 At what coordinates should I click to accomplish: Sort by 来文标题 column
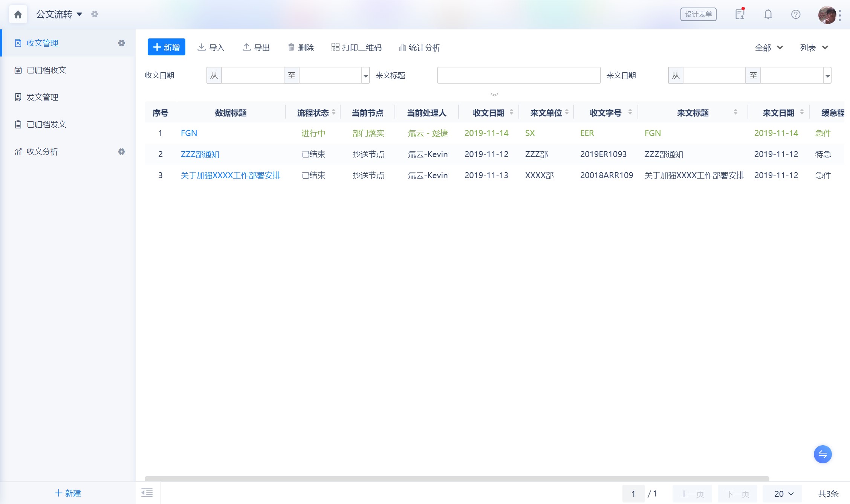point(735,112)
